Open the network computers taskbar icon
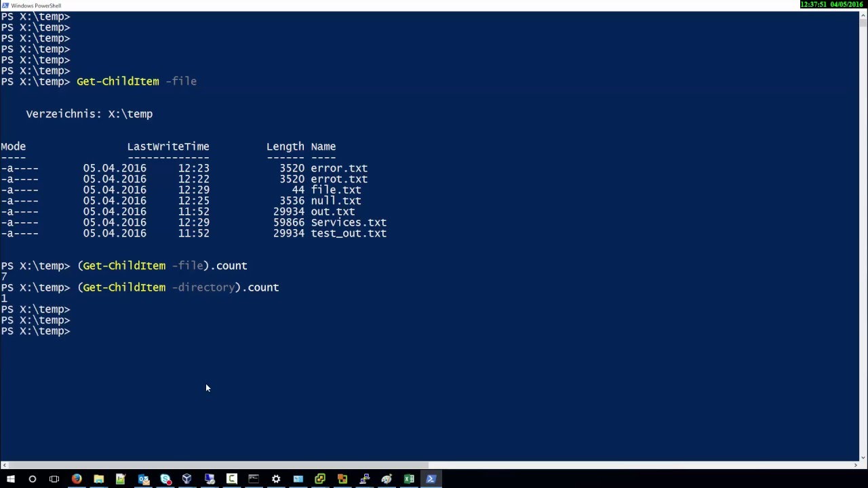This screenshot has height=488, width=868. [x=364, y=479]
